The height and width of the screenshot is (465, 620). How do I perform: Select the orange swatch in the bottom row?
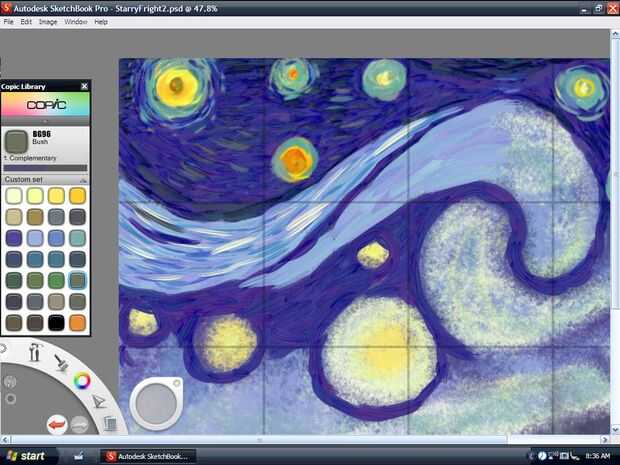(77, 323)
